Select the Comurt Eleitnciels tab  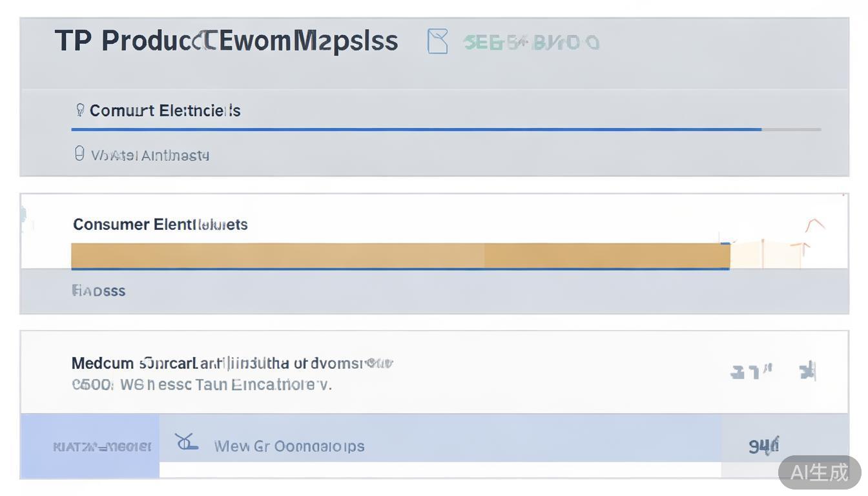point(165,111)
